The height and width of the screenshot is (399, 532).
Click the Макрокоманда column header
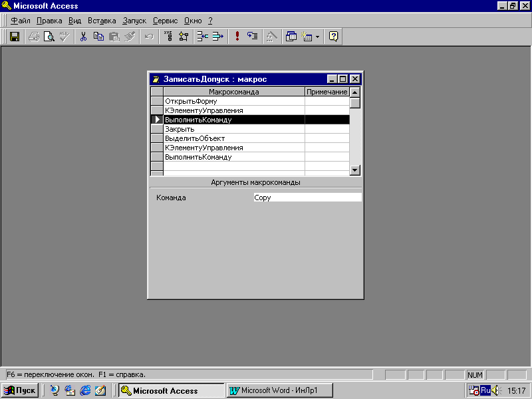(234, 92)
